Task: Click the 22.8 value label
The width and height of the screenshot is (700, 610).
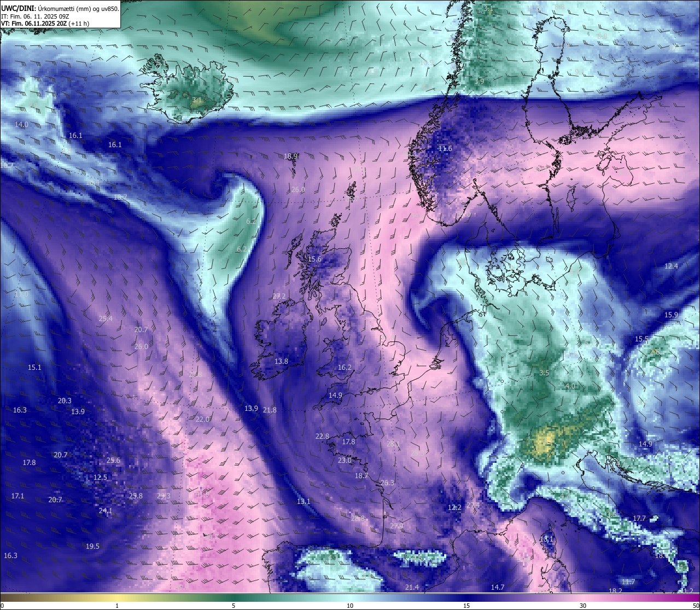Action: click(322, 437)
